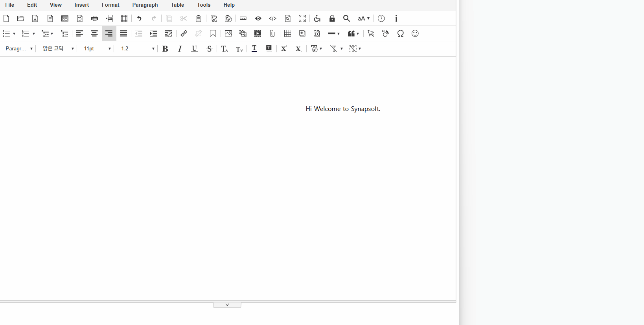The image size is (644, 325).
Task: Open the Edit menu
Action: pyautogui.click(x=32, y=5)
